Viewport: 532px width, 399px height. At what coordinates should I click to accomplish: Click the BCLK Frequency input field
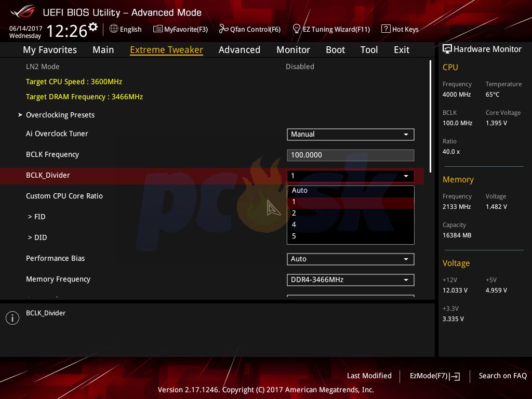(x=351, y=155)
